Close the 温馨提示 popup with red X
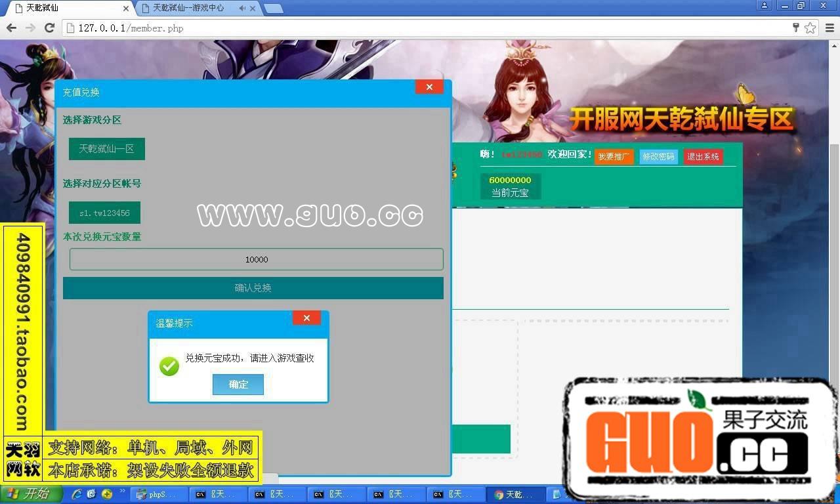 tap(306, 318)
